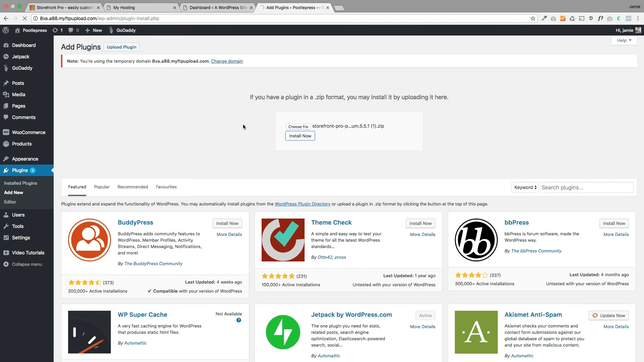Click the Jetpack plugin logo thumbnail
Viewport: 644px width, 362px height.
283,332
